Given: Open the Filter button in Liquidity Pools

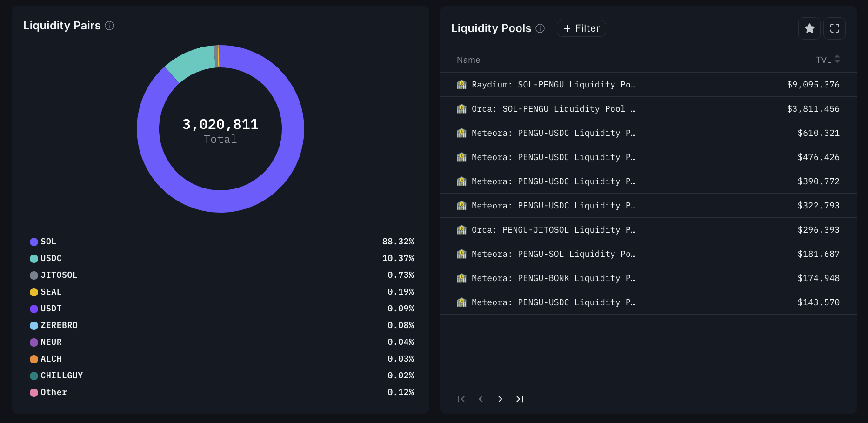Looking at the screenshot, I should 581,28.
